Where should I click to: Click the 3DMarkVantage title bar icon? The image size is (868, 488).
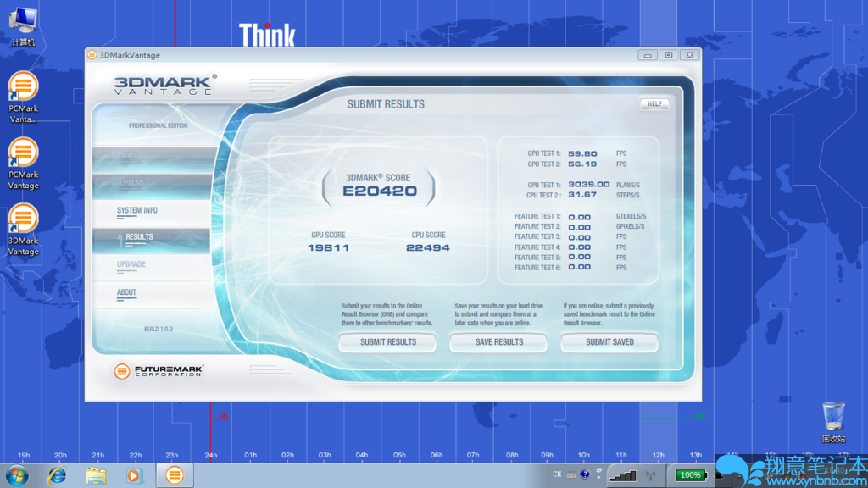(92, 55)
